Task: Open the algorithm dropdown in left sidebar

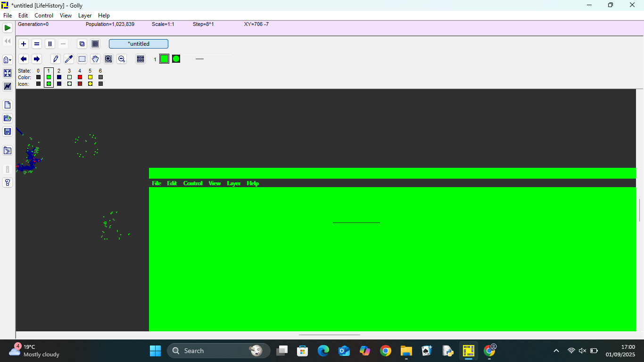Action: tap(8, 60)
